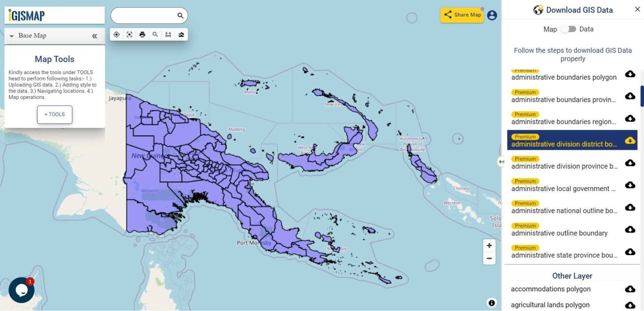Click the panel collapse arrow on map edge
Screen dimensions: 644x311
click(x=501, y=161)
